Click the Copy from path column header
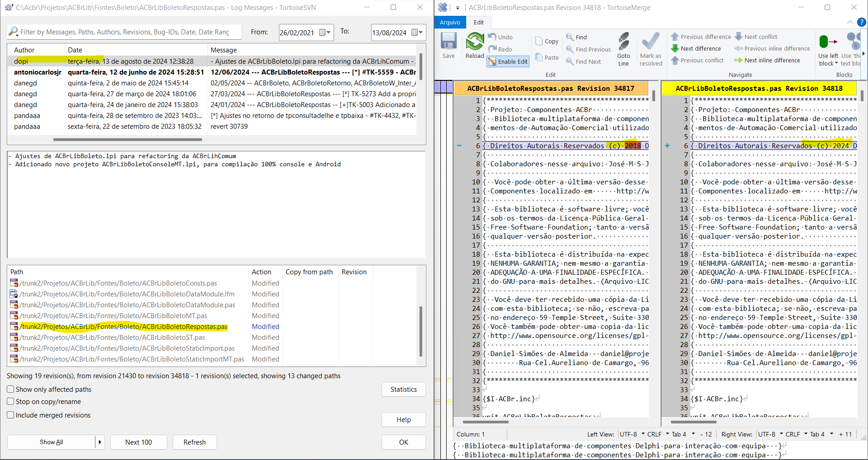This screenshot has width=868, height=460. pos(310,272)
